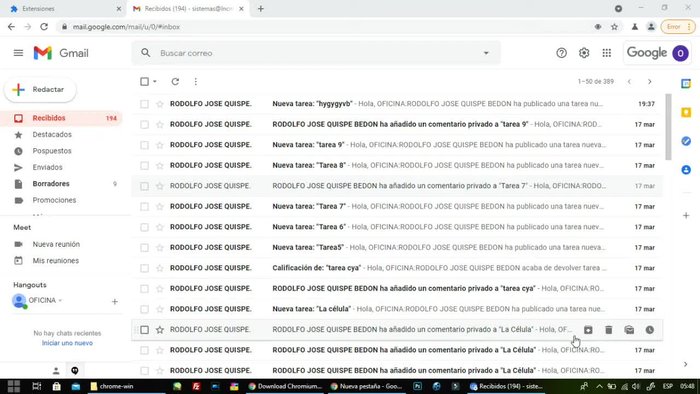Expand the OFICINA Hangouts status dropdown
The height and width of the screenshot is (394, 700).
[60, 300]
